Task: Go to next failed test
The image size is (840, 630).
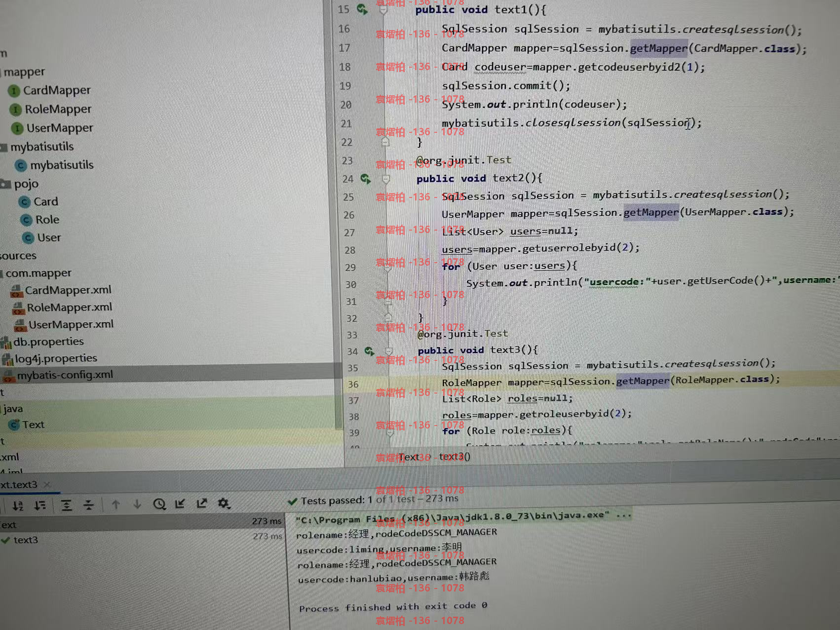Action: tap(137, 504)
